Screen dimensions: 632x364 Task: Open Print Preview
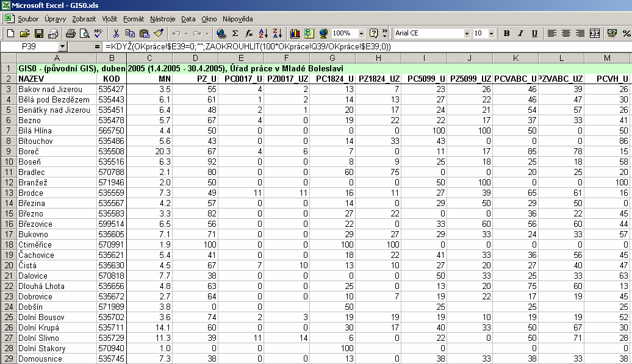coord(85,34)
